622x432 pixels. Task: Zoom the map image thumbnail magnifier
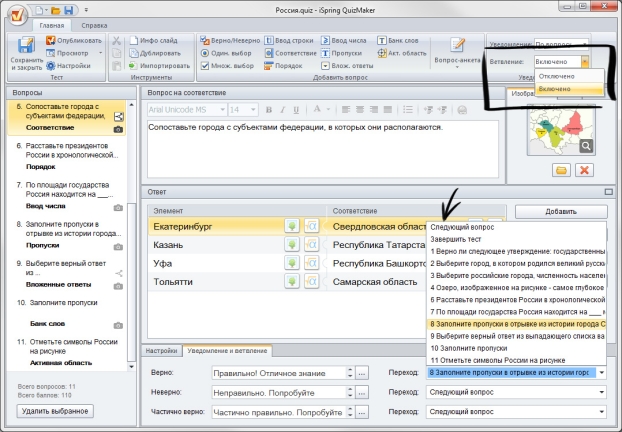pyautogui.click(x=586, y=146)
